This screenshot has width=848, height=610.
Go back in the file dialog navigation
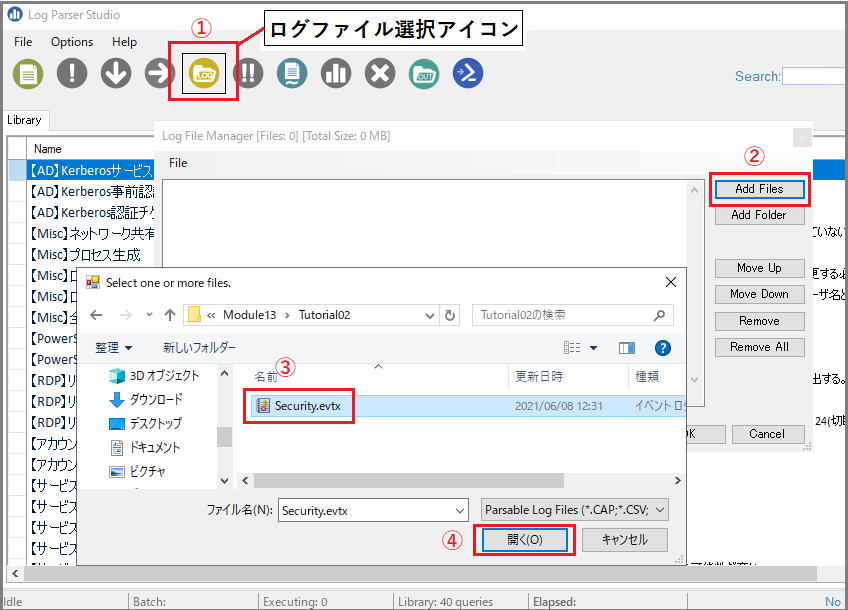(96, 315)
